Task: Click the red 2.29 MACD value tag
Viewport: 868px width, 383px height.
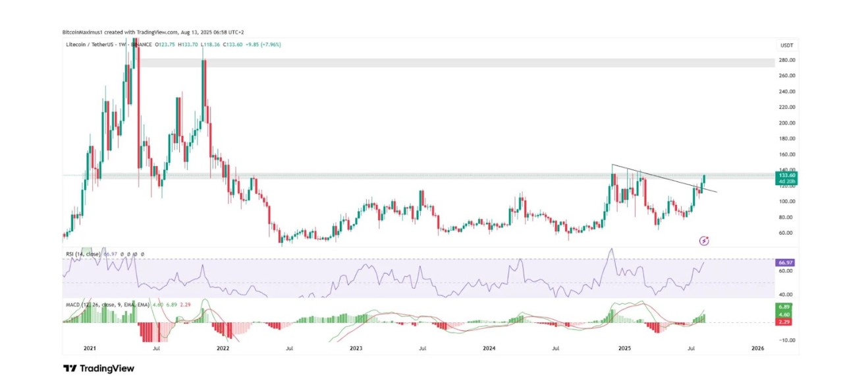Action: tap(785, 322)
